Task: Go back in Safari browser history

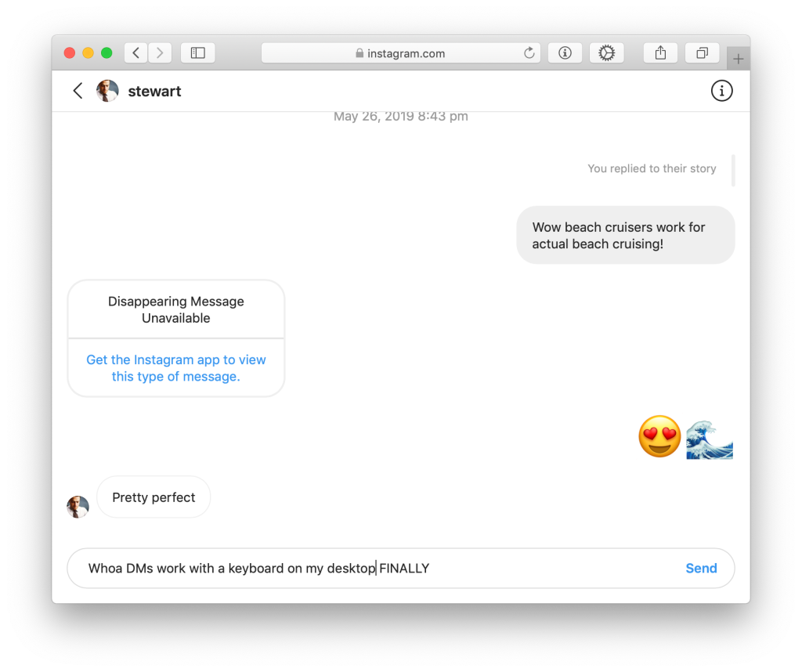Action: click(136, 52)
